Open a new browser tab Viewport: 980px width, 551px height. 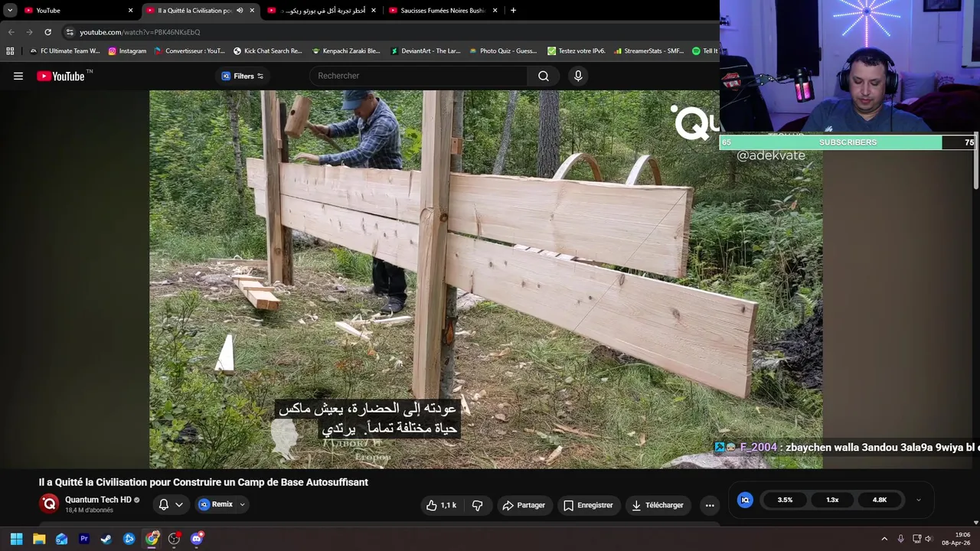[513, 11]
